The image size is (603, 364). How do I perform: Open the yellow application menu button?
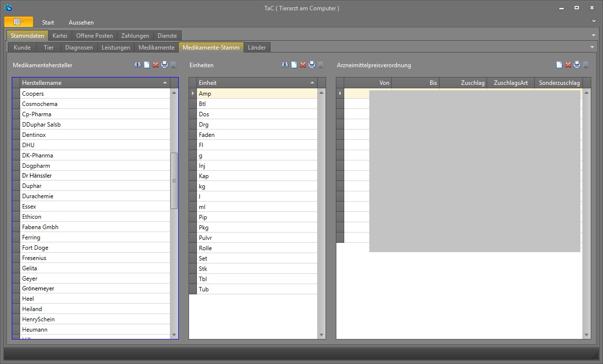(19, 22)
